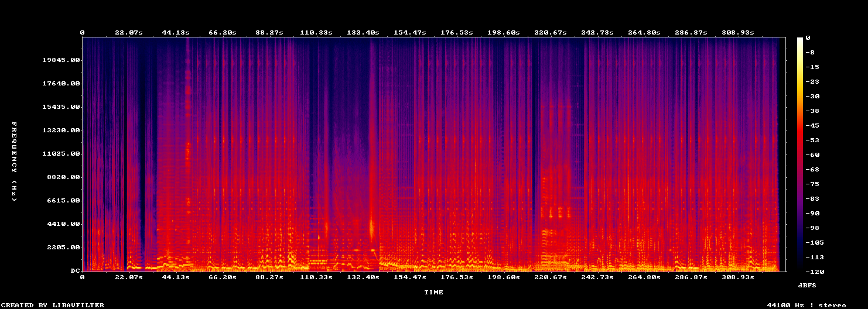Viewport: 868px width, 309px height.
Task: Click the DC label on frequency axis
Action: pos(74,271)
